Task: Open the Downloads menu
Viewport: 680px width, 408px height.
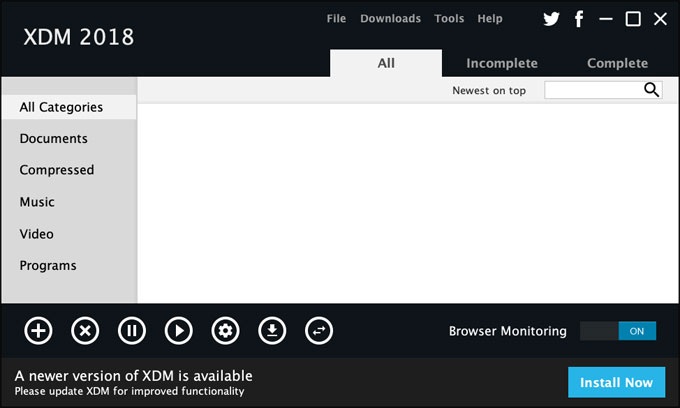Action: point(390,19)
